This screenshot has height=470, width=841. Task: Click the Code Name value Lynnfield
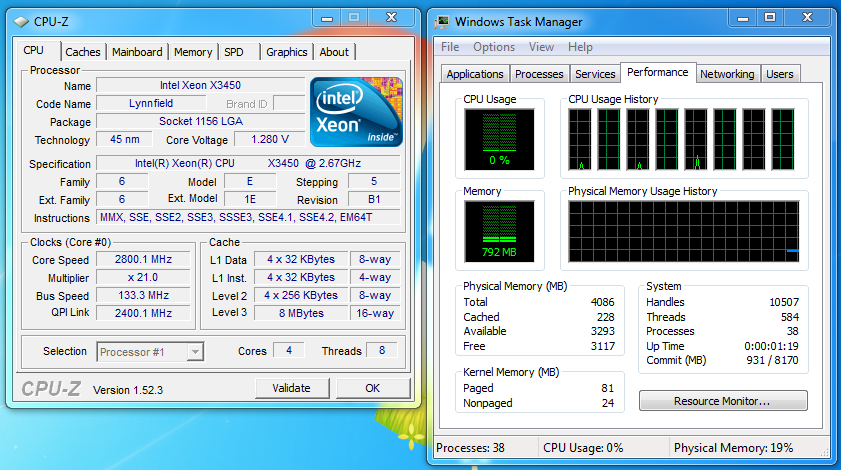[x=151, y=104]
